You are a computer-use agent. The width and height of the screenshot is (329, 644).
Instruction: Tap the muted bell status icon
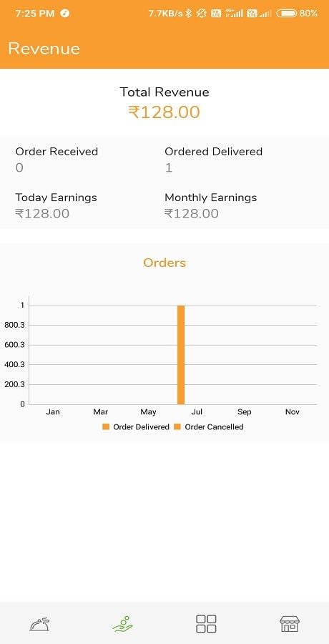[201, 14]
